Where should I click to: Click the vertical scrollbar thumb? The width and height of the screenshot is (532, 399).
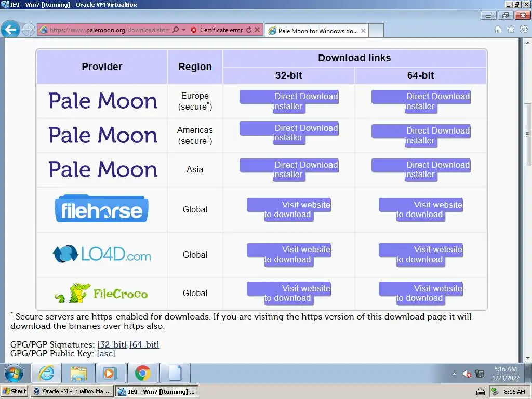click(x=528, y=135)
